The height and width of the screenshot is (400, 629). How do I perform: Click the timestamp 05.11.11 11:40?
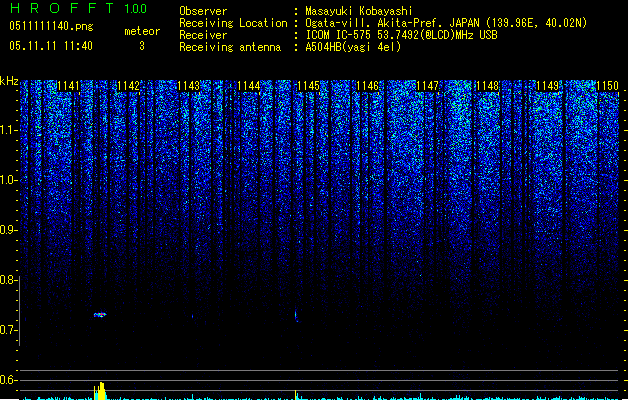point(51,46)
